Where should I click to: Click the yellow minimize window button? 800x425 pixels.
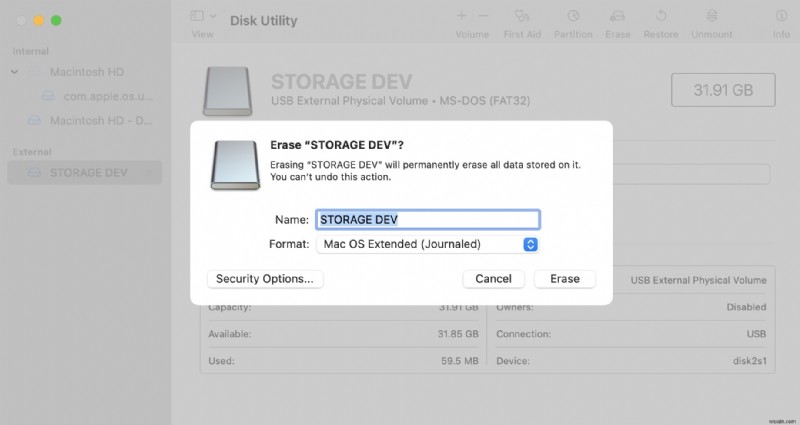click(38, 20)
